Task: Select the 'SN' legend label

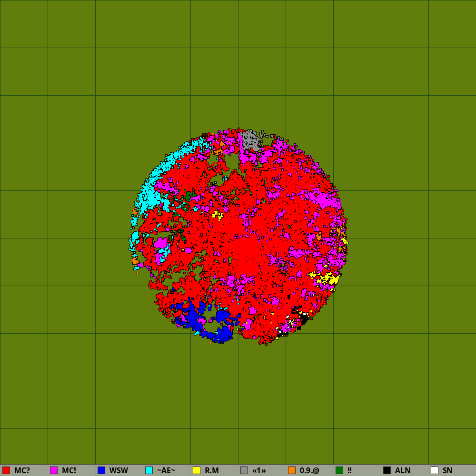Action: point(447,470)
